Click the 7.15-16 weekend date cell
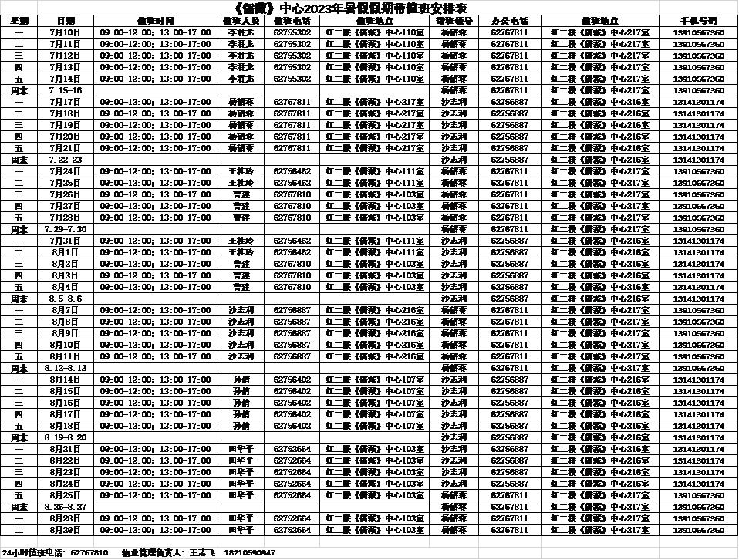This screenshot has width=739, height=560. [66, 90]
